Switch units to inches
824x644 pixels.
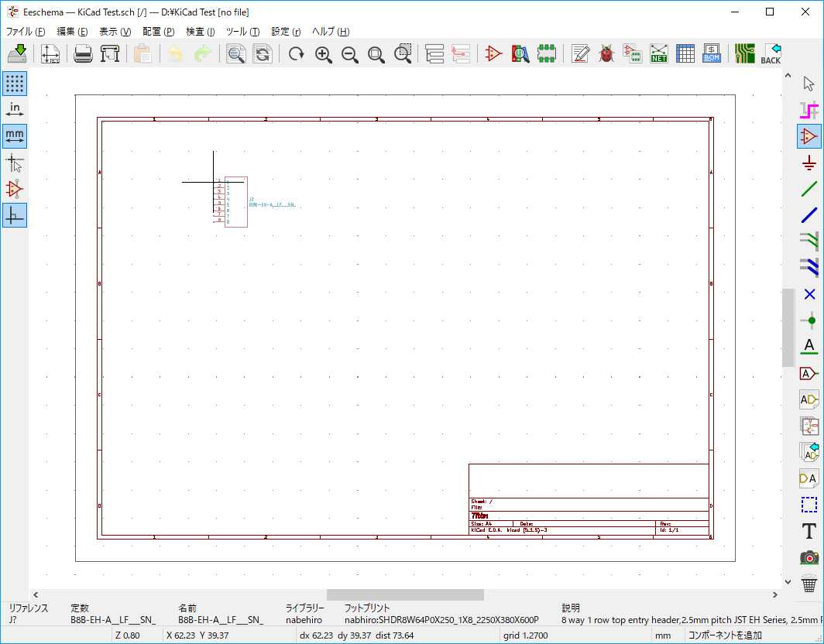pyautogui.click(x=15, y=110)
